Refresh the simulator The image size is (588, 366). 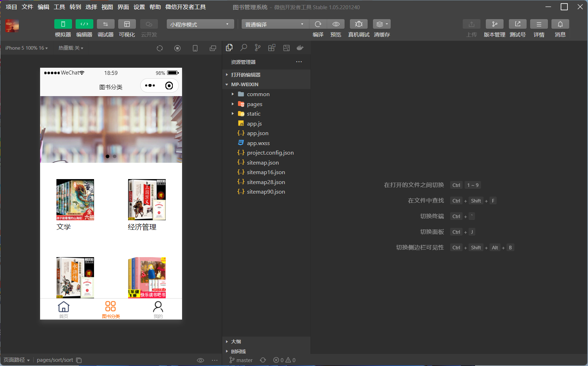(160, 48)
